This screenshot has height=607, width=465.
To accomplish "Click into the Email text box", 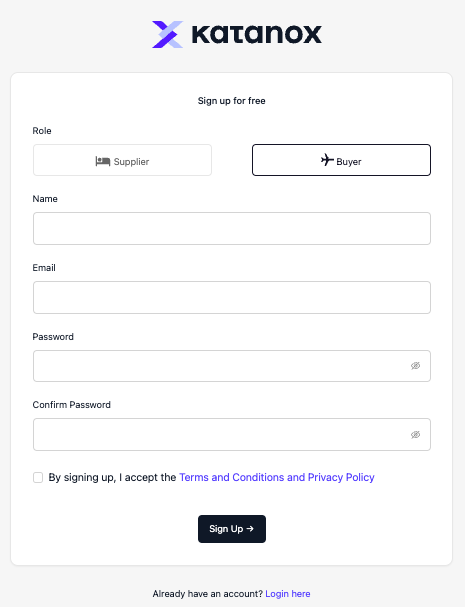I will (x=232, y=297).
